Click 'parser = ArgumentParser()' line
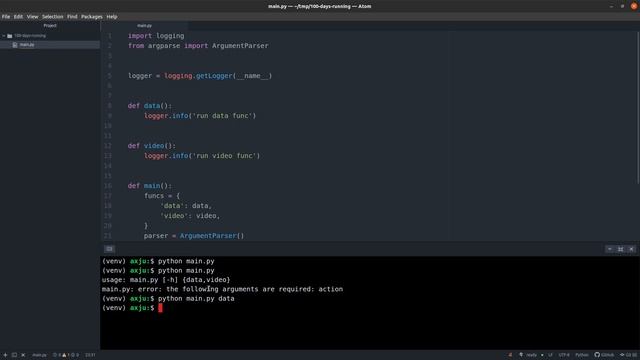Screen dimensions: 640x360 (x=193, y=236)
